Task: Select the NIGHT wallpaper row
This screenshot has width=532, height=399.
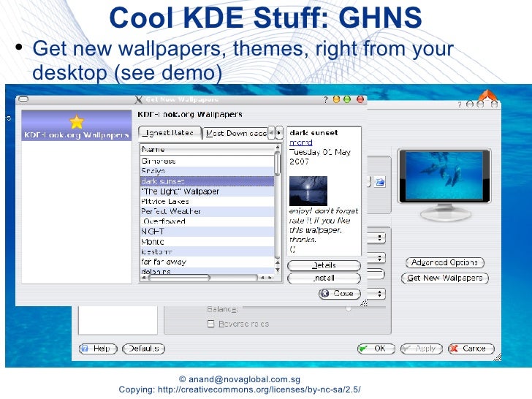Action: tap(208, 232)
